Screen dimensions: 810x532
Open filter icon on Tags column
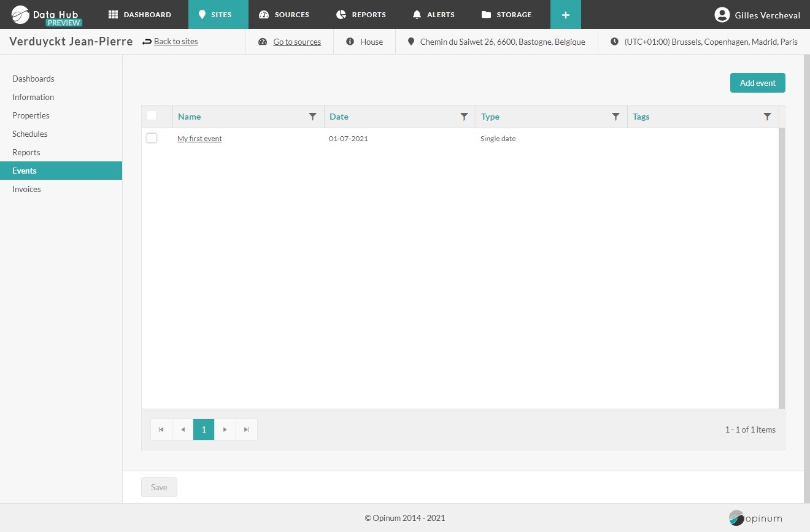[767, 117]
